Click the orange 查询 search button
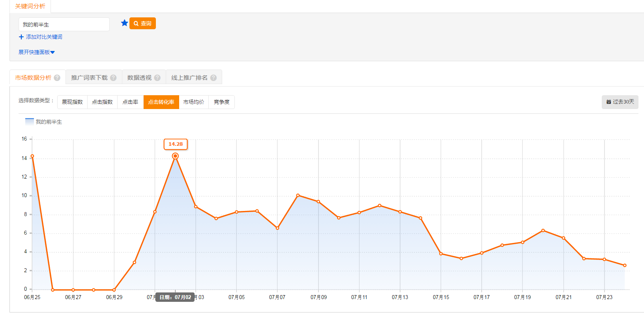Image resolution: width=644 pixels, height=320 pixels. tap(142, 23)
